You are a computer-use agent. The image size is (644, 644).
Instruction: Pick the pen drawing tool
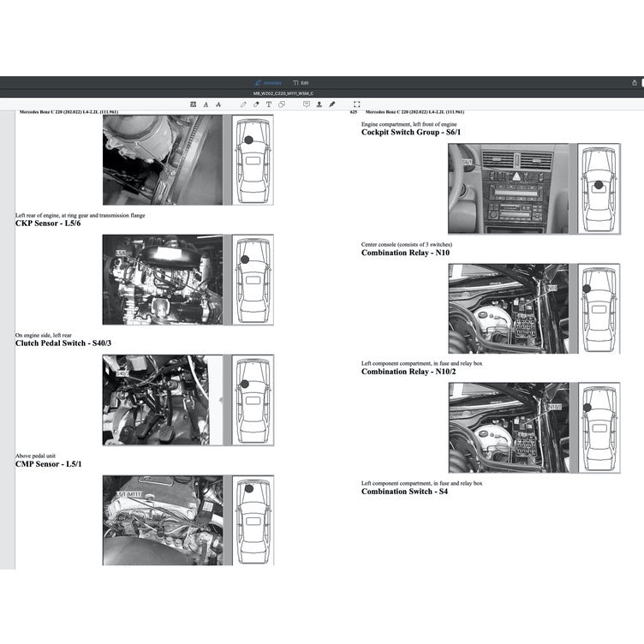243,104
